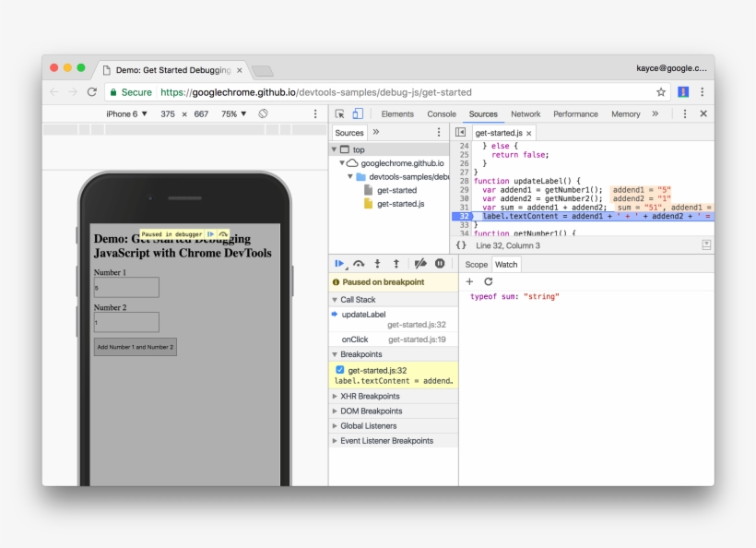
Task: Uncheck the get-started.js:32 breakpoint checkbox
Action: [339, 370]
